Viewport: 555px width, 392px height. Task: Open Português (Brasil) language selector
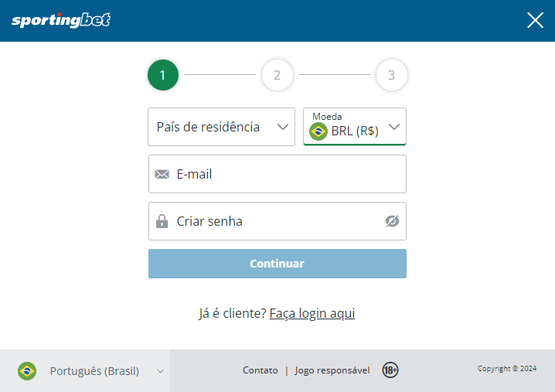pos(94,371)
